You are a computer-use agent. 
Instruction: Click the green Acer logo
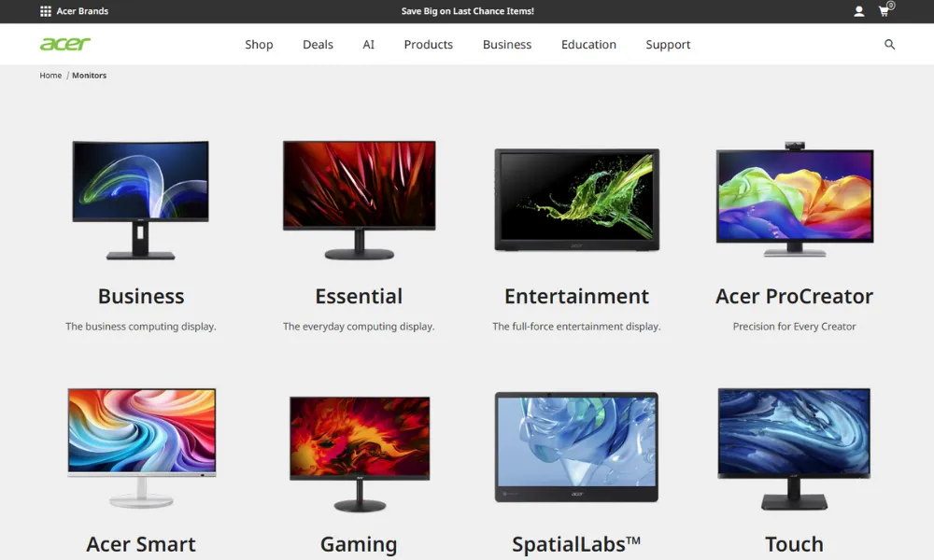pos(65,44)
